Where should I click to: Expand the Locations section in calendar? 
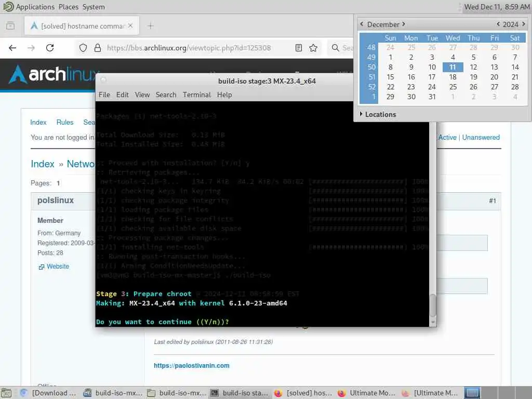pos(378,114)
